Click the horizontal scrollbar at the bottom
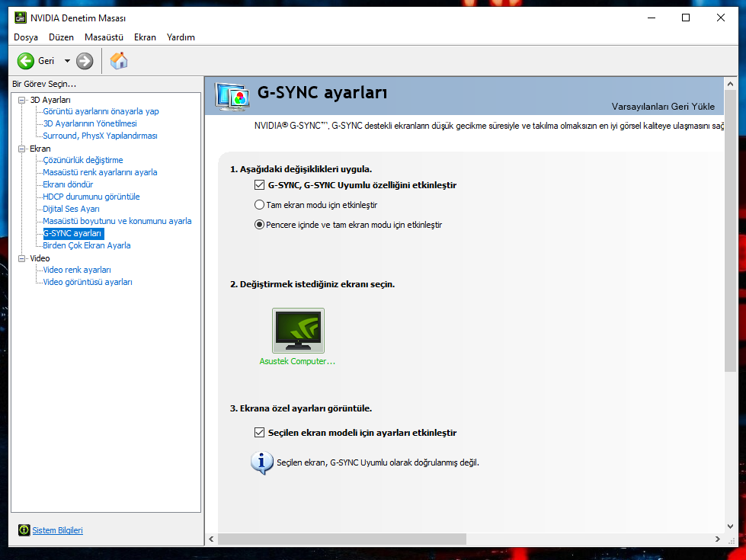746x560 pixels. tap(343, 539)
